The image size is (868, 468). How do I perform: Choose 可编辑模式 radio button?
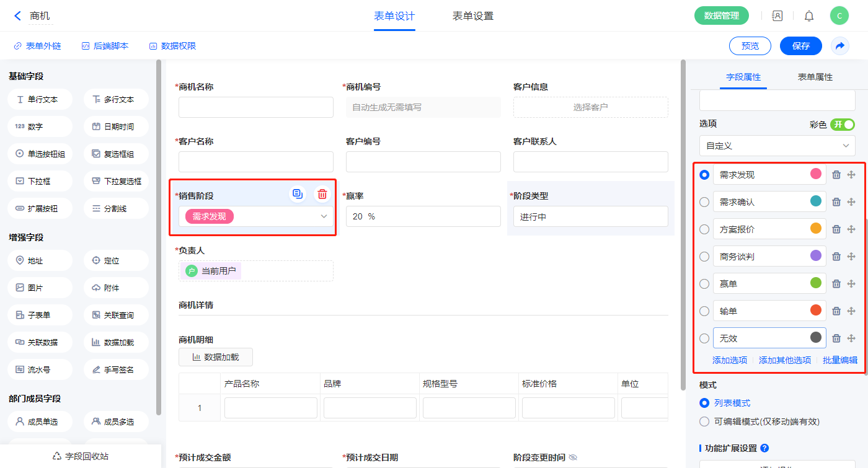point(704,422)
